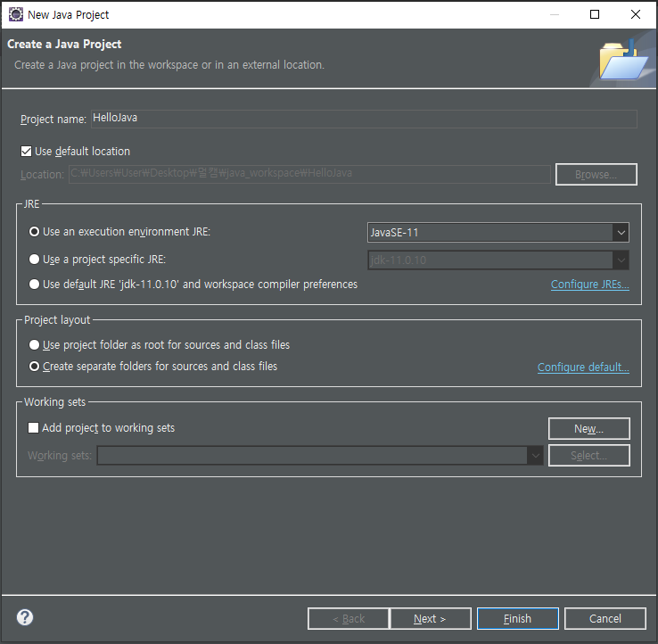Click the help question mark icon
The height and width of the screenshot is (644, 658).
(x=25, y=617)
